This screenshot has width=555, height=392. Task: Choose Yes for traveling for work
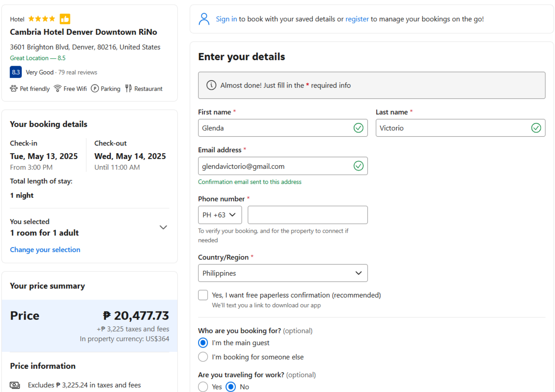point(203,387)
